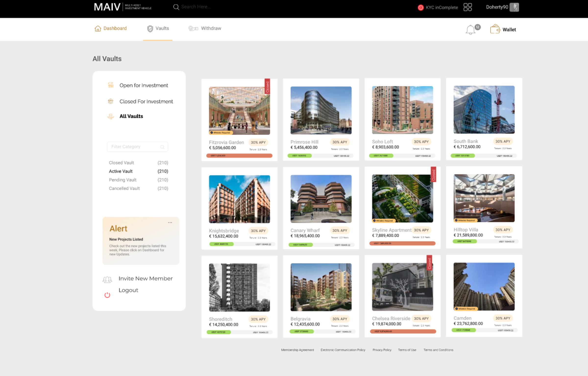Click the Dashboard home icon

click(98, 28)
